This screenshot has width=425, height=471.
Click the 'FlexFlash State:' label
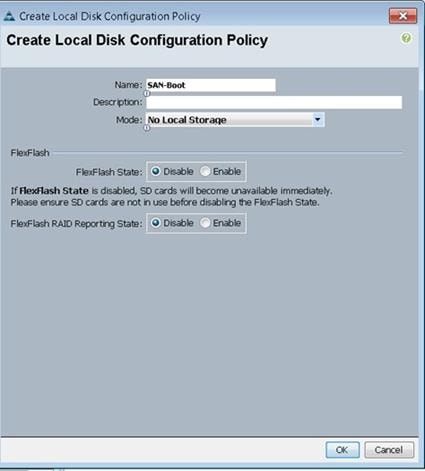109,172
